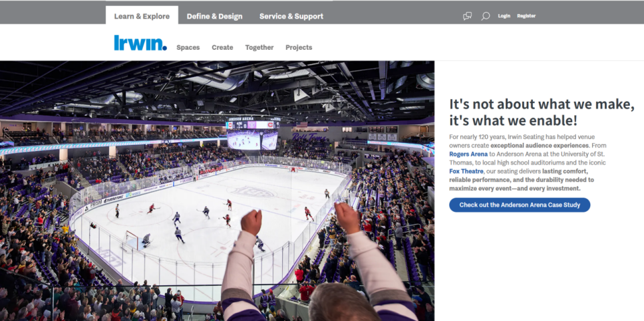Open the Projects menu

(x=299, y=48)
